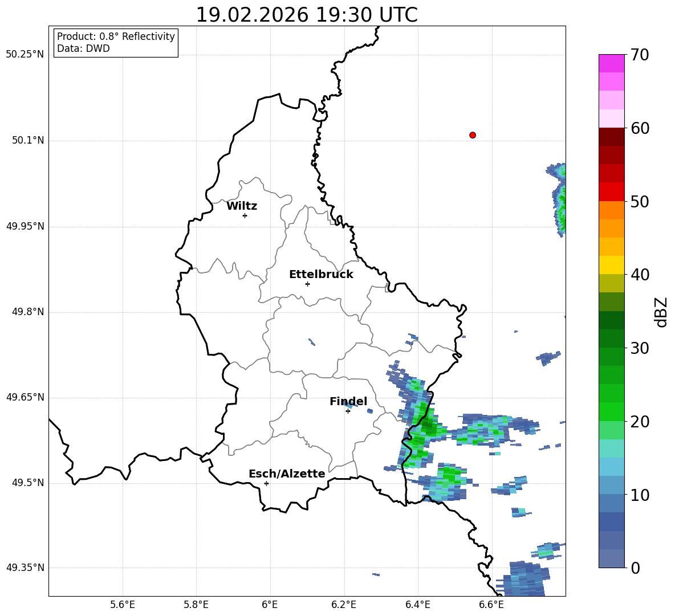Click the 49.8°N latitude label
Viewport: 675px width, 616px height.
point(28,312)
